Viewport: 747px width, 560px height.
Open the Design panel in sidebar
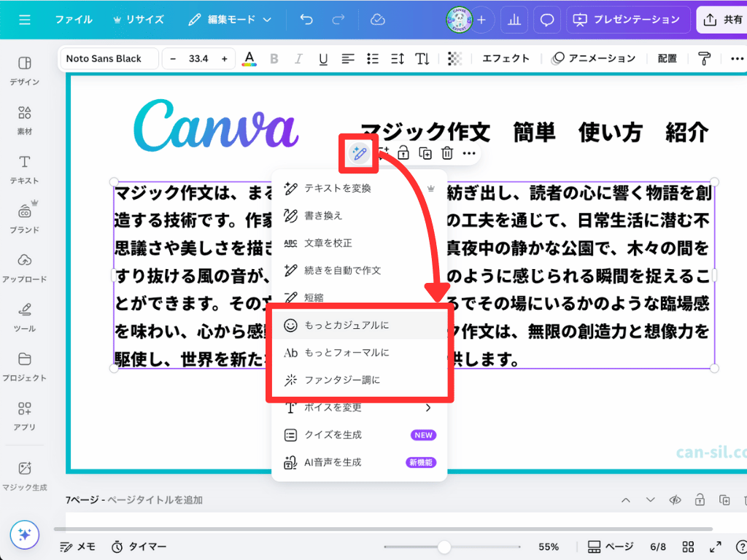coord(24,71)
